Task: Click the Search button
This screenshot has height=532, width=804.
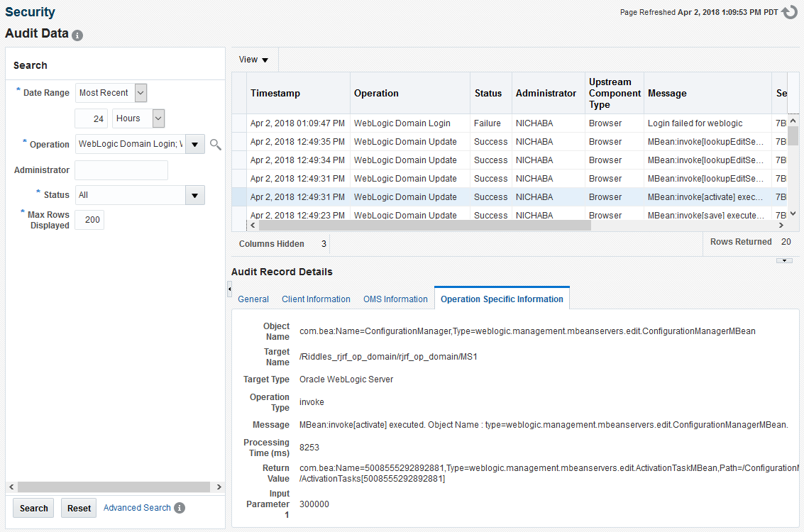Action: [33, 508]
